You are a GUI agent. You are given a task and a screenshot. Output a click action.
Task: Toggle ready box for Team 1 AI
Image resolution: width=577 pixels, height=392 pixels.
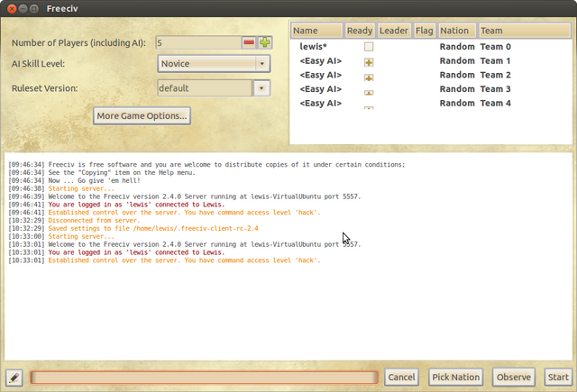click(369, 62)
